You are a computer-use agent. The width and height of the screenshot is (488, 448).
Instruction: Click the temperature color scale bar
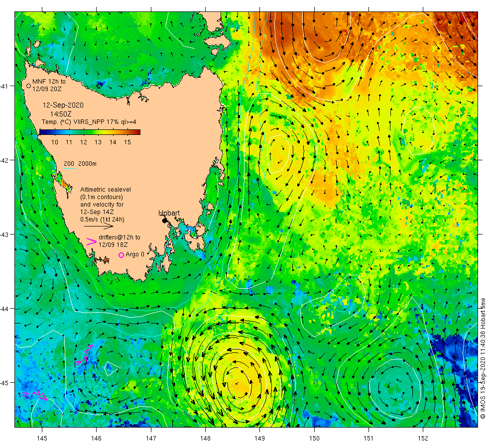click(90, 132)
